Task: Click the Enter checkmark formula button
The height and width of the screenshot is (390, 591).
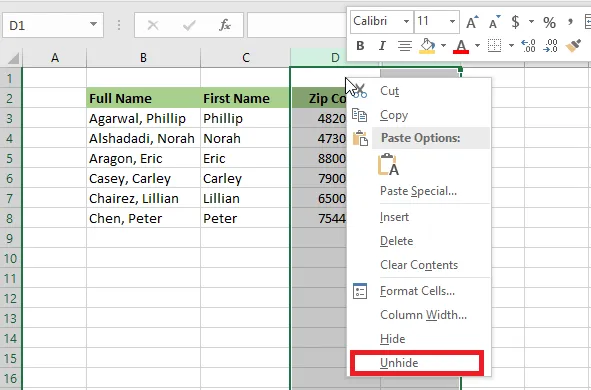Action: pyautogui.click(x=189, y=25)
